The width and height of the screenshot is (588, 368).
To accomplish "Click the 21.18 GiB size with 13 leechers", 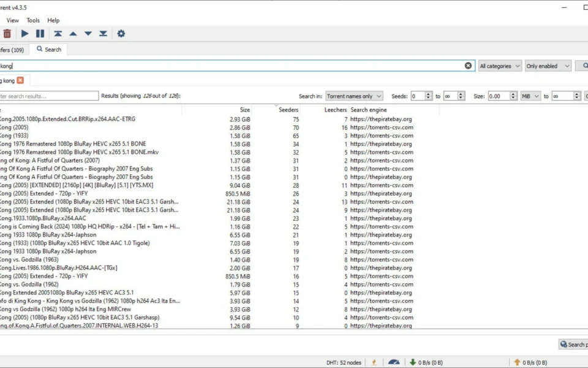I will pos(238,202).
